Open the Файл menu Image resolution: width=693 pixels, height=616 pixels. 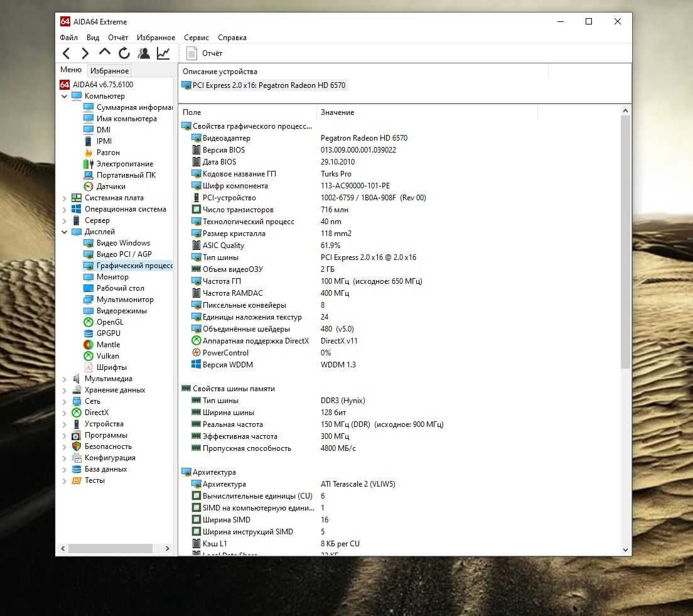[x=68, y=38]
